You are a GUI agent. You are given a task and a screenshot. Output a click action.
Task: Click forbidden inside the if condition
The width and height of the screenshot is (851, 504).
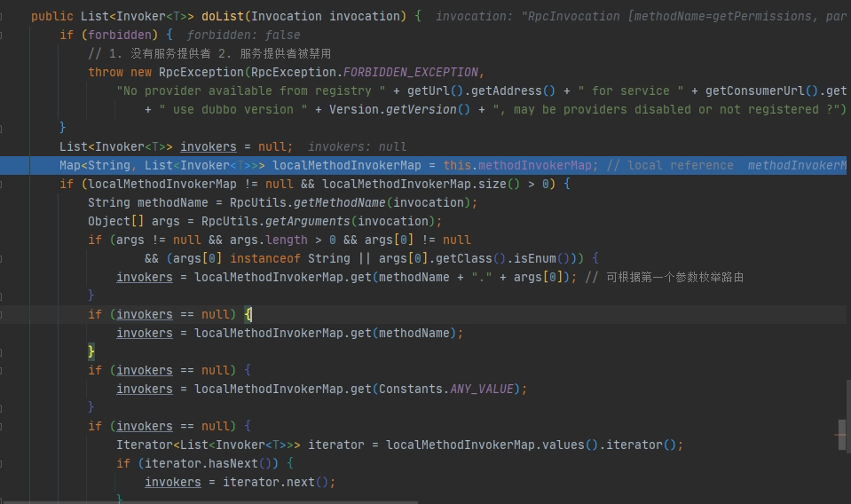pyautogui.click(x=120, y=35)
